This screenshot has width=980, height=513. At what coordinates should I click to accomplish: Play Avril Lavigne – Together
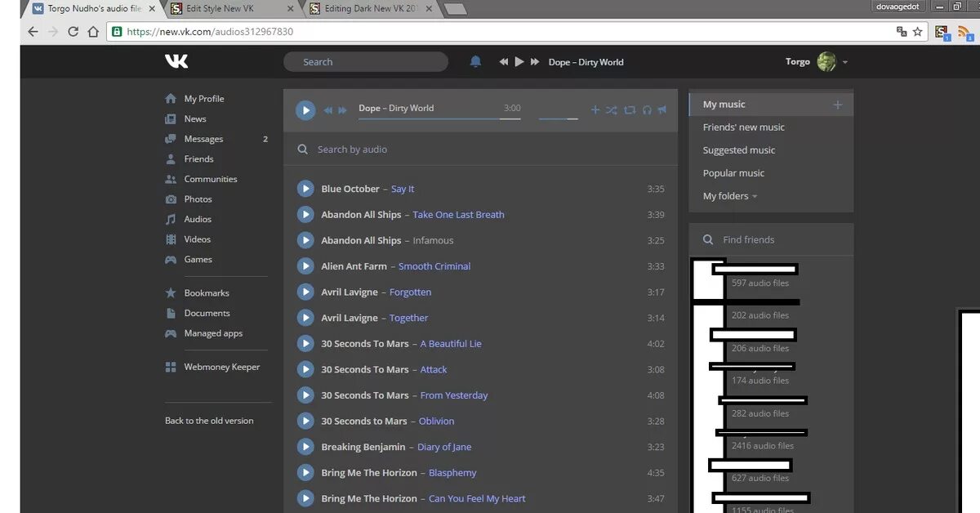[x=305, y=318]
